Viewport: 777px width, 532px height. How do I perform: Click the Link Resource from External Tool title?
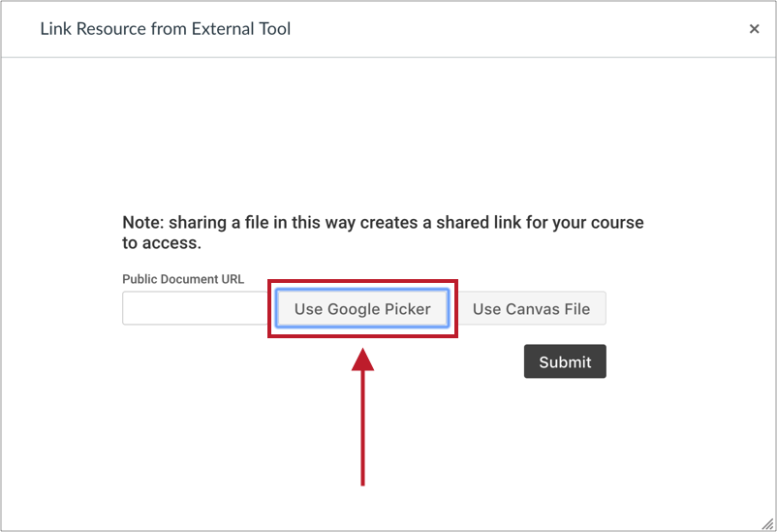(x=165, y=29)
